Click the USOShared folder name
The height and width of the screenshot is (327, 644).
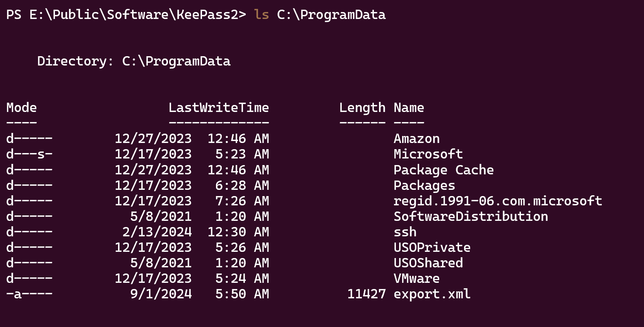pos(428,263)
